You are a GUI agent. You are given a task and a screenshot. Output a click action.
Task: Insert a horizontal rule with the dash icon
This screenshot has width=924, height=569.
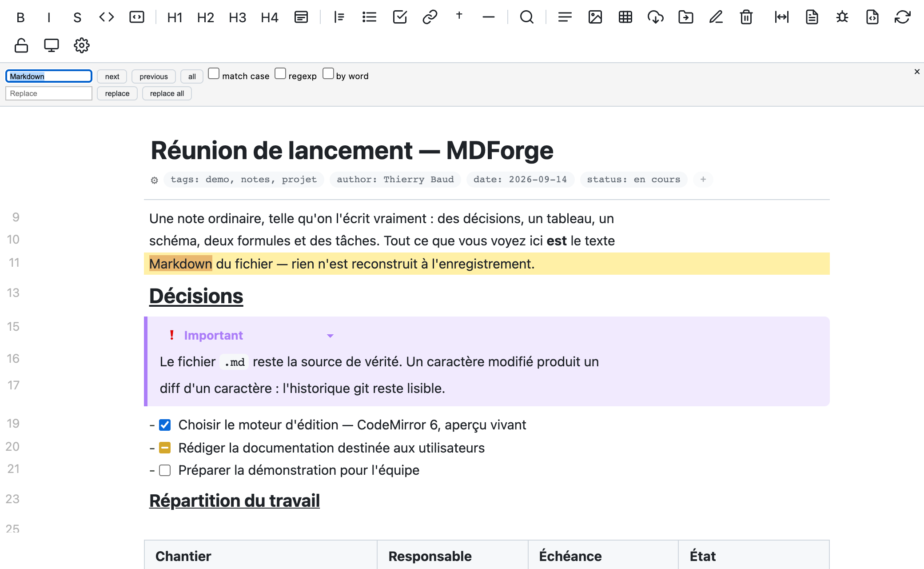coord(489,17)
